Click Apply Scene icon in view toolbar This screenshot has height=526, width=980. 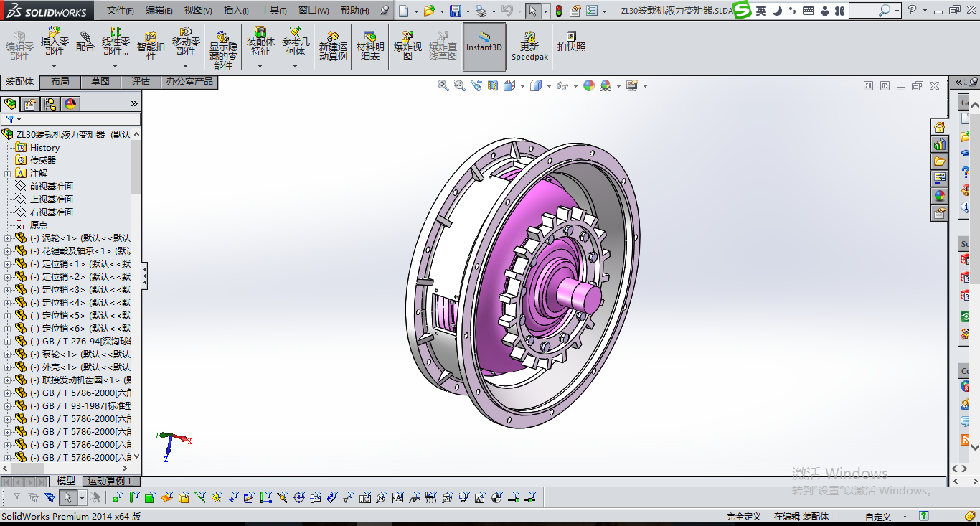click(x=606, y=85)
